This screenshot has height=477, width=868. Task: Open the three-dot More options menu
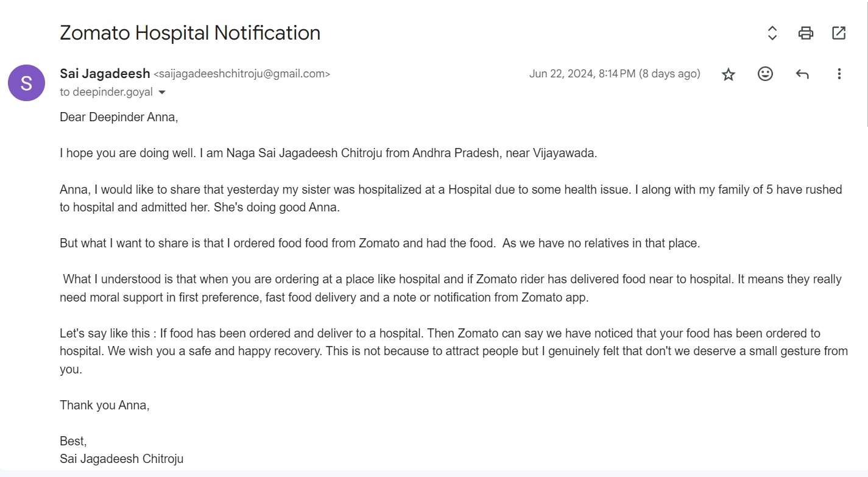(839, 74)
